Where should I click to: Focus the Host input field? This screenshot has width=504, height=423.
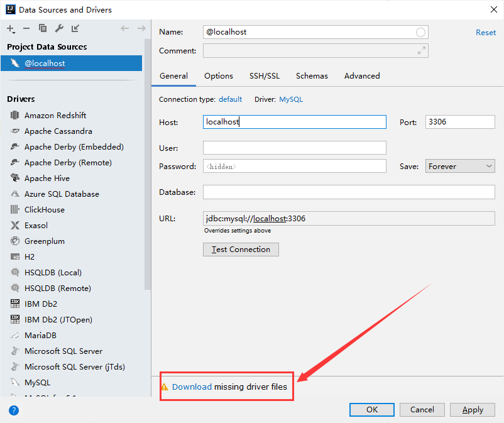(295, 122)
